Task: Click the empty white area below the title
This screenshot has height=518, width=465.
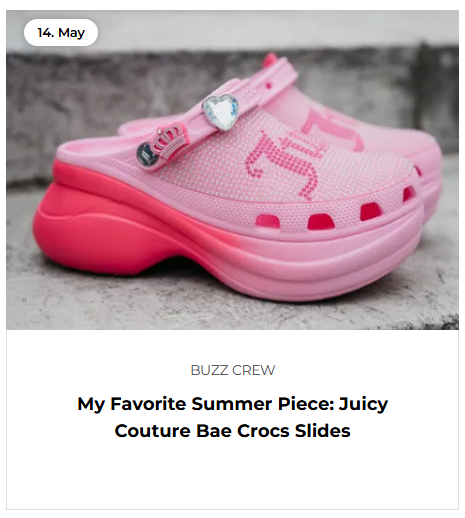Action: (233, 475)
